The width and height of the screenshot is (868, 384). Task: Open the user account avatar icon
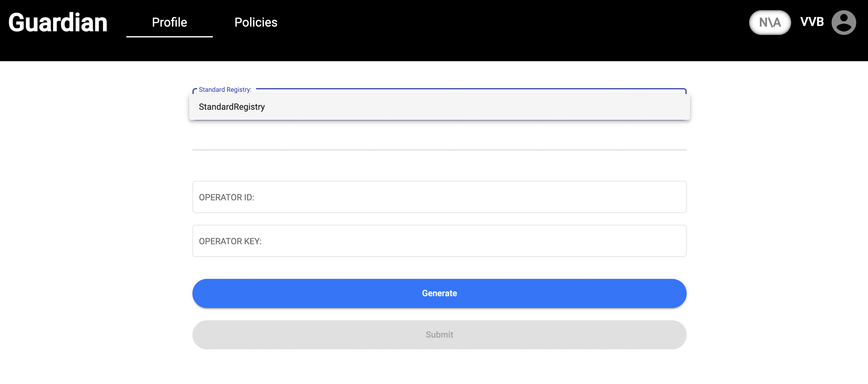point(843,23)
